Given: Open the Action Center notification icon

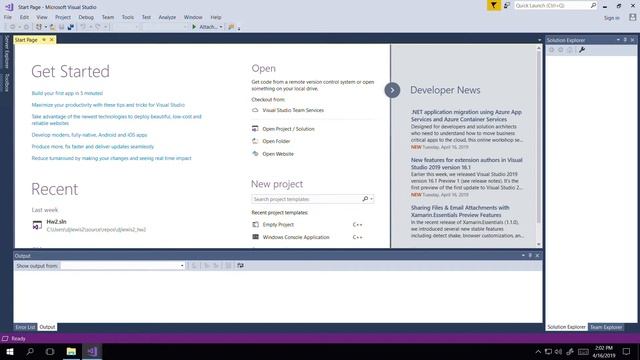Looking at the screenshot, I should pyautogui.click(x=627, y=351).
